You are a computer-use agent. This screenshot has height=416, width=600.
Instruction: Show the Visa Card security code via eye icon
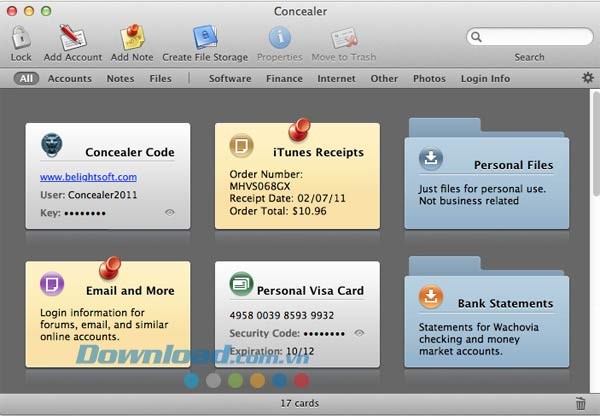point(359,332)
